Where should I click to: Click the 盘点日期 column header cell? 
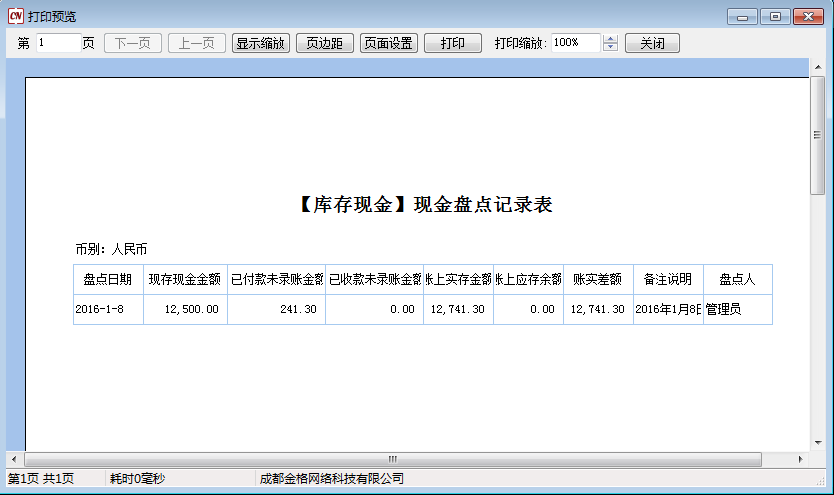point(107,280)
